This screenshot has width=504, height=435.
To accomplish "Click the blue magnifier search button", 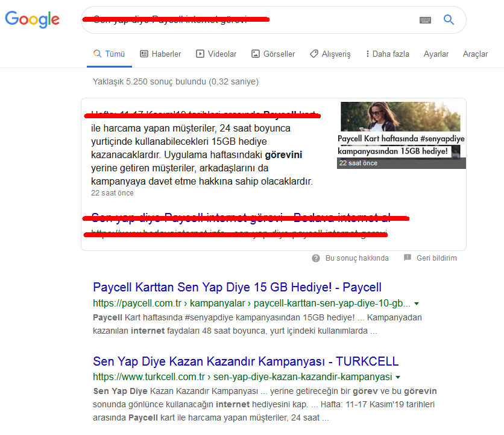I will point(449,20).
